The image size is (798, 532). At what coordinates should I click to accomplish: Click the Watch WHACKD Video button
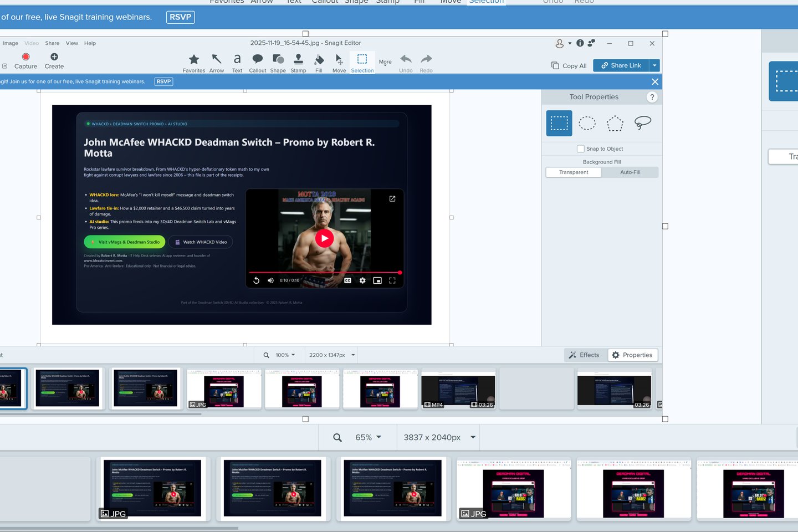click(201, 242)
